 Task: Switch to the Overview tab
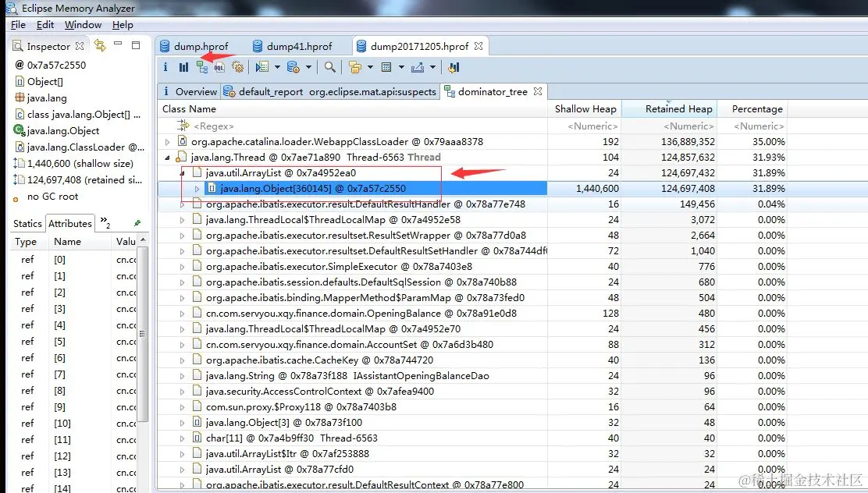[190, 91]
